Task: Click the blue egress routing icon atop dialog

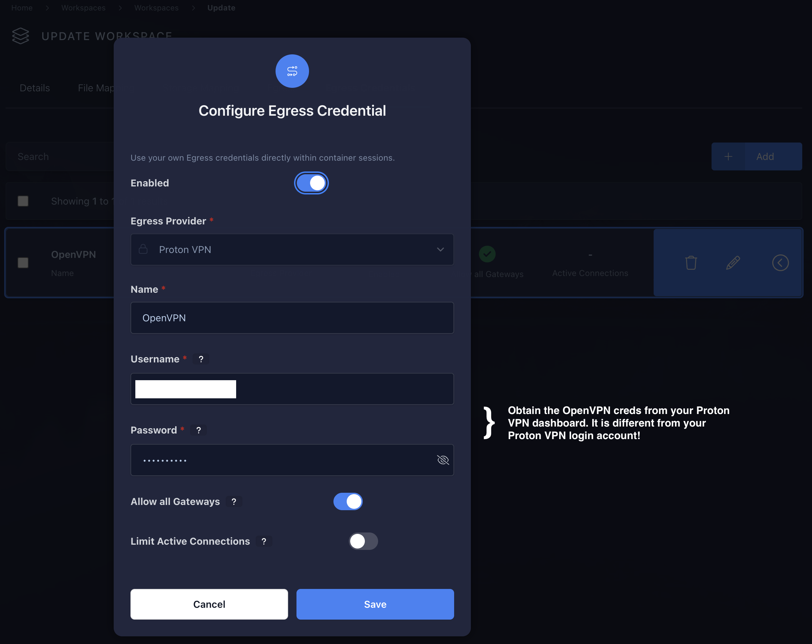Action: [292, 71]
